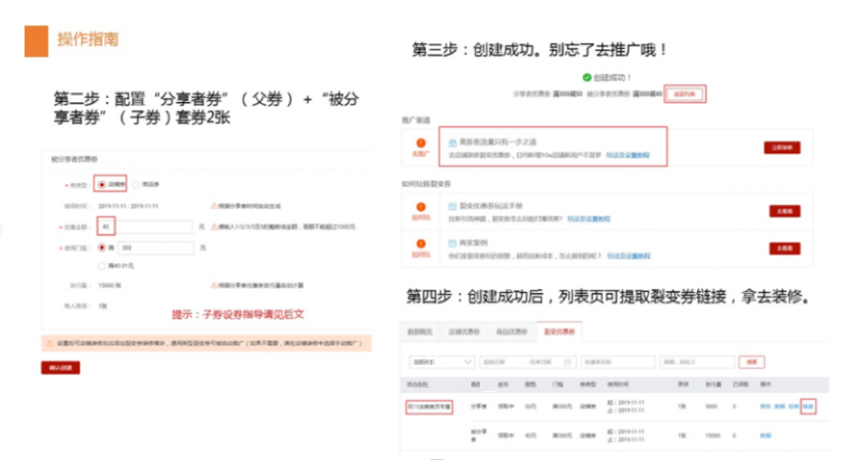Select the 满 threshold radio button beside 300
866x460 pixels.
click(x=102, y=248)
